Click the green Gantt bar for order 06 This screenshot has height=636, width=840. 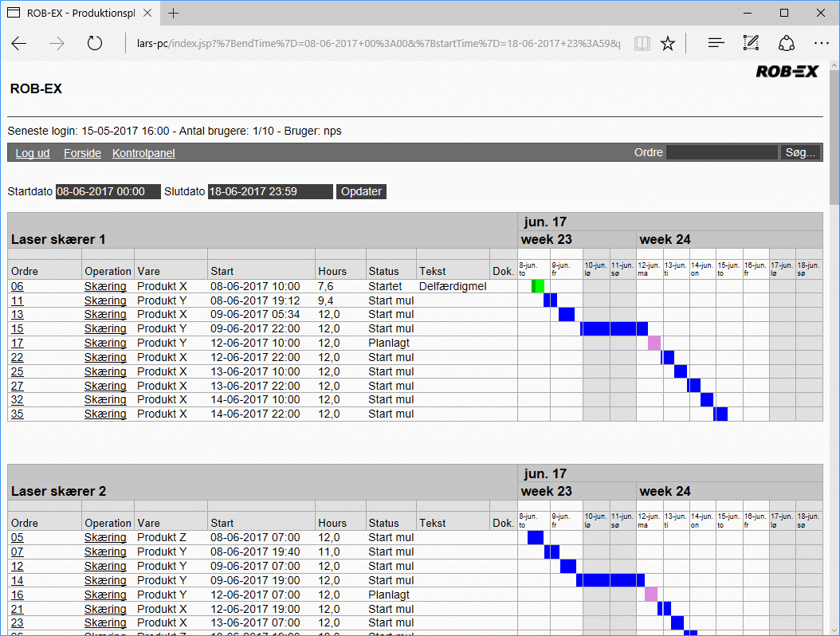[x=538, y=286]
